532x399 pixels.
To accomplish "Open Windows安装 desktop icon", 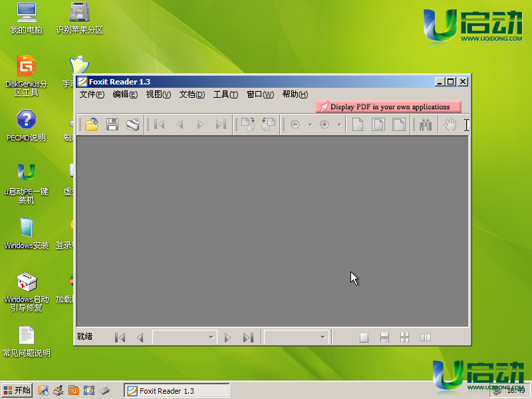I will 26,233.
